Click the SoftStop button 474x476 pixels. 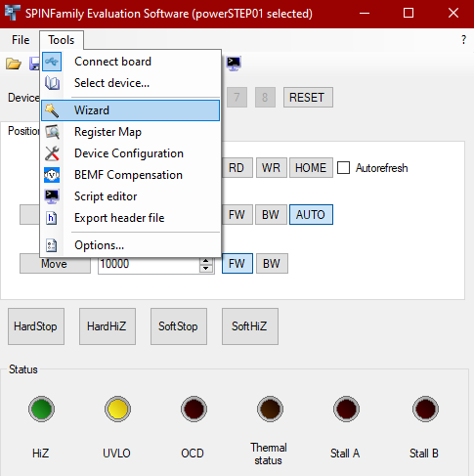tap(179, 326)
